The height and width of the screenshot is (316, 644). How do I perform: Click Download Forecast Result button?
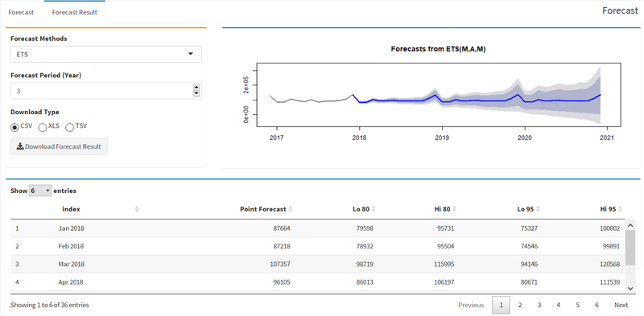click(x=59, y=146)
